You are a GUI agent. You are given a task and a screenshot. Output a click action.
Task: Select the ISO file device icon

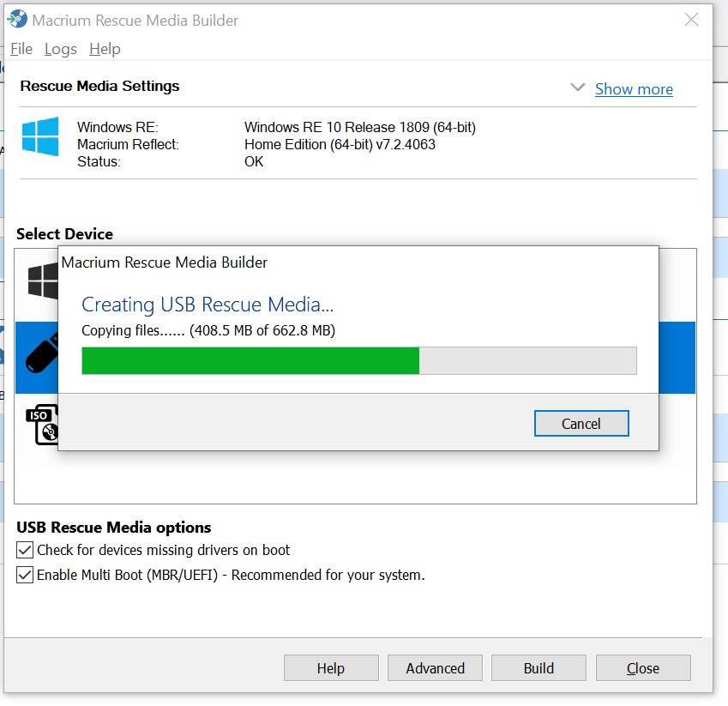pyautogui.click(x=42, y=424)
